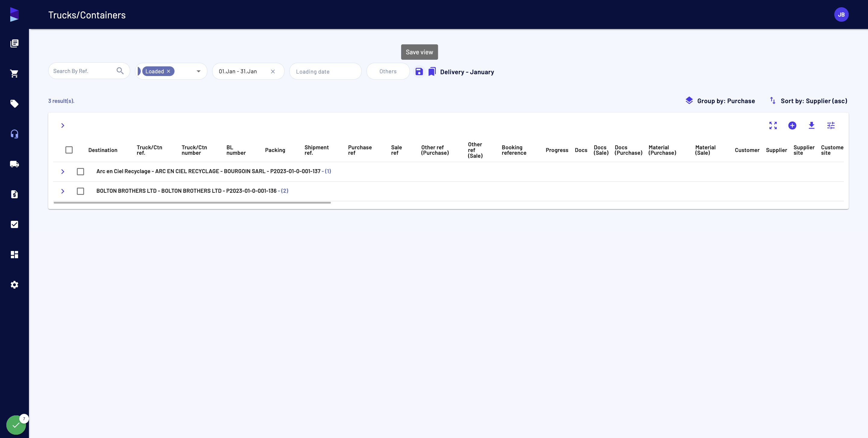
Task: Toggle fullscreen table expand icon
Action: coord(773,125)
